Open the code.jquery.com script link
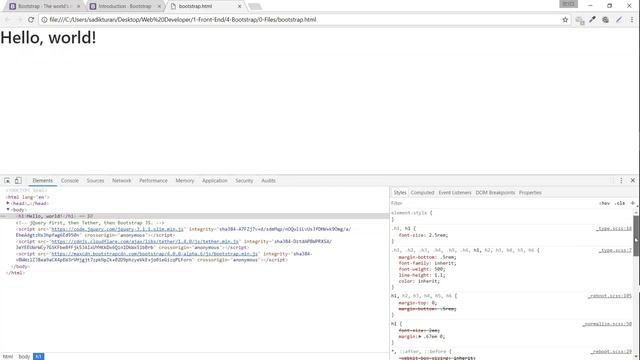Image resolution: width=640 pixels, height=360 pixels. (118, 229)
